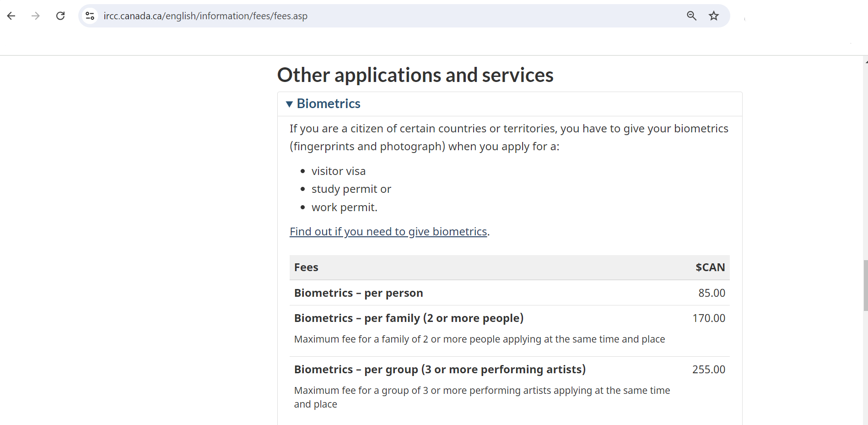Reload the current page
Image resolution: width=868 pixels, height=425 pixels.
(60, 16)
